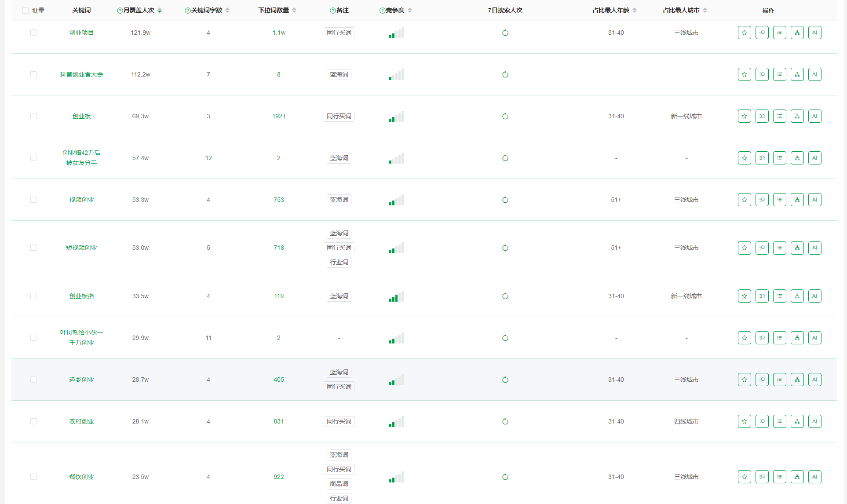The height and width of the screenshot is (504, 847).
Task: Open the 创业项目 keyword link
Action: click(81, 33)
